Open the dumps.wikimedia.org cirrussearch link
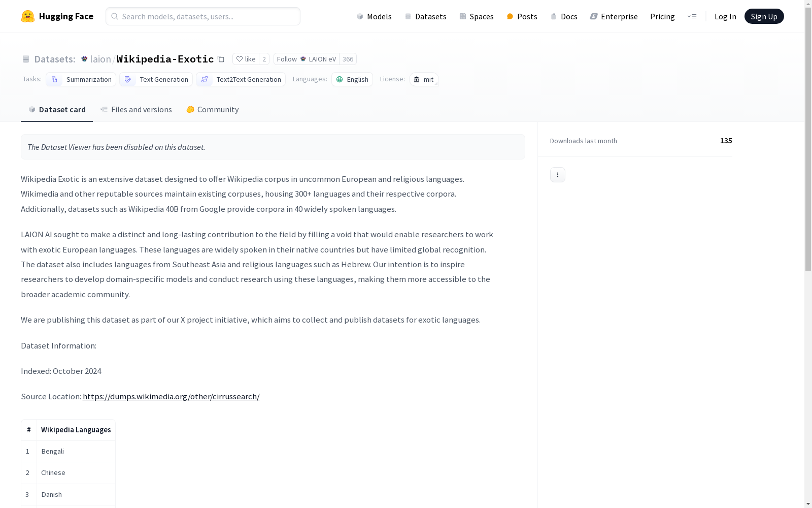Viewport: 812px width, 508px height. (171, 397)
